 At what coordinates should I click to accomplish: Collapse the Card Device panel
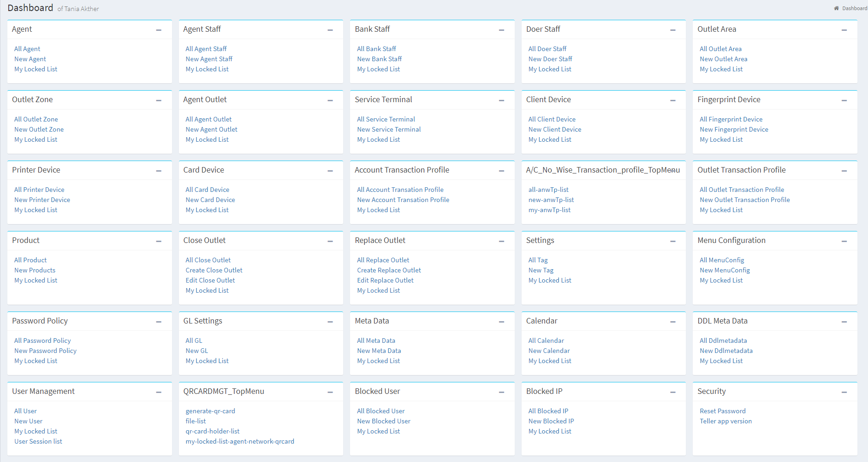tap(330, 171)
